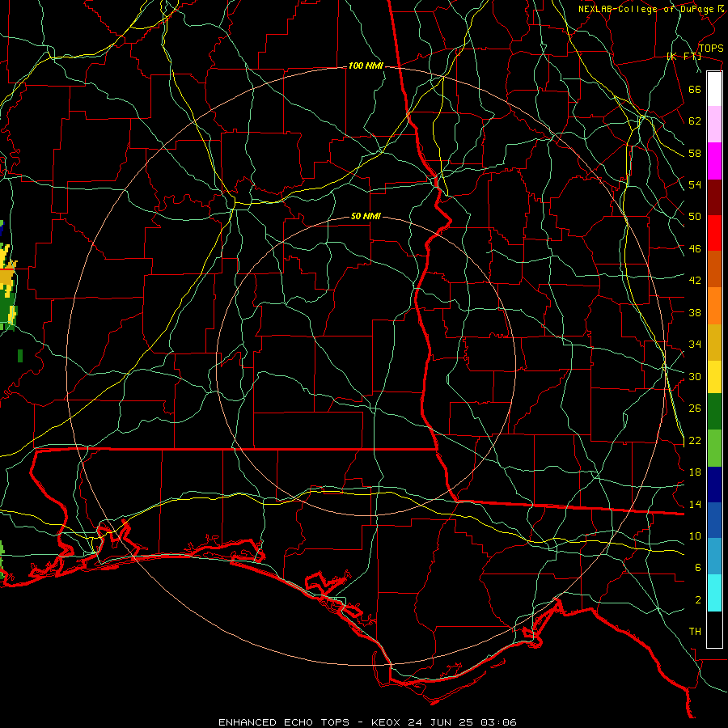This screenshot has width=728, height=728.
Task: Select the 50 legend scale value
Action: click(695, 217)
